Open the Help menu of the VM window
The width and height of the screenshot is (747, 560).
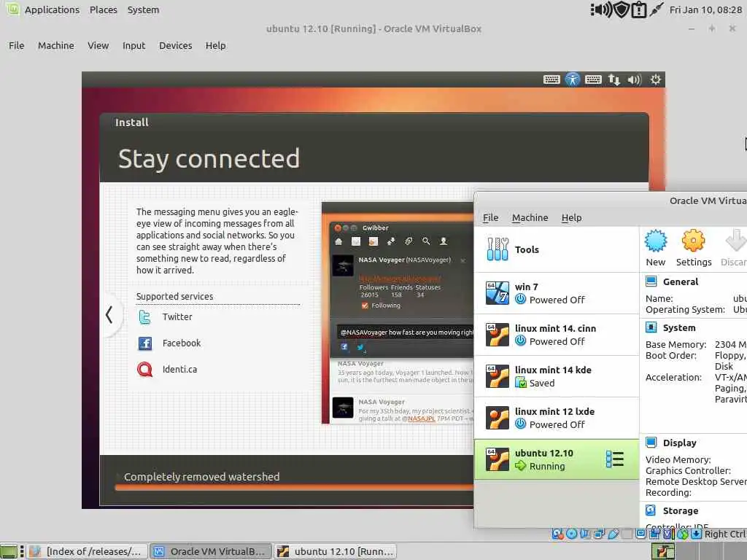point(215,46)
